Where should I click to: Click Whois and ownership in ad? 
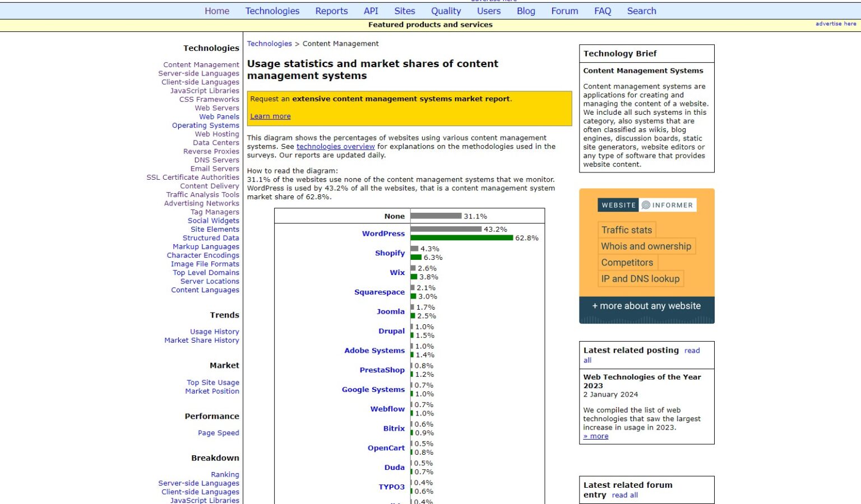pyautogui.click(x=646, y=246)
